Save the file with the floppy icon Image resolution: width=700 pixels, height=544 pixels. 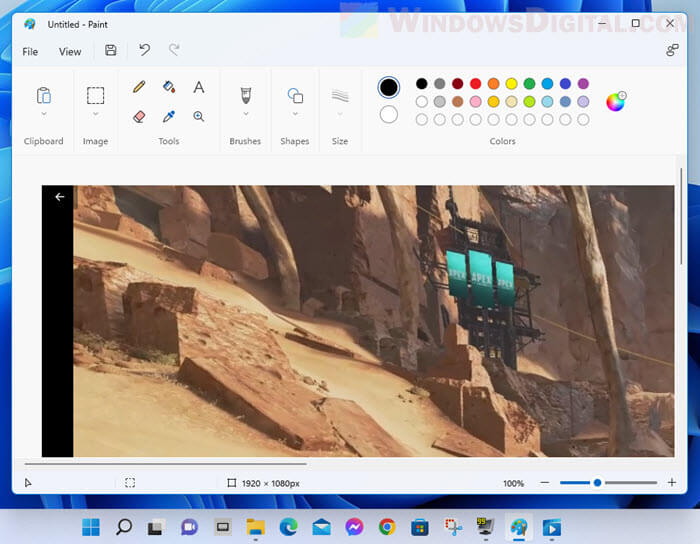pos(111,50)
